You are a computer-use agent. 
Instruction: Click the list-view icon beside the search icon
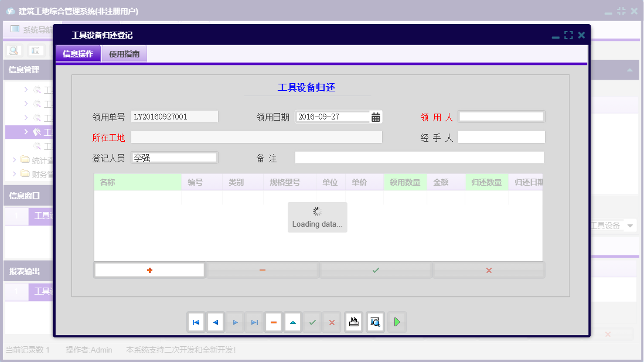(x=36, y=50)
